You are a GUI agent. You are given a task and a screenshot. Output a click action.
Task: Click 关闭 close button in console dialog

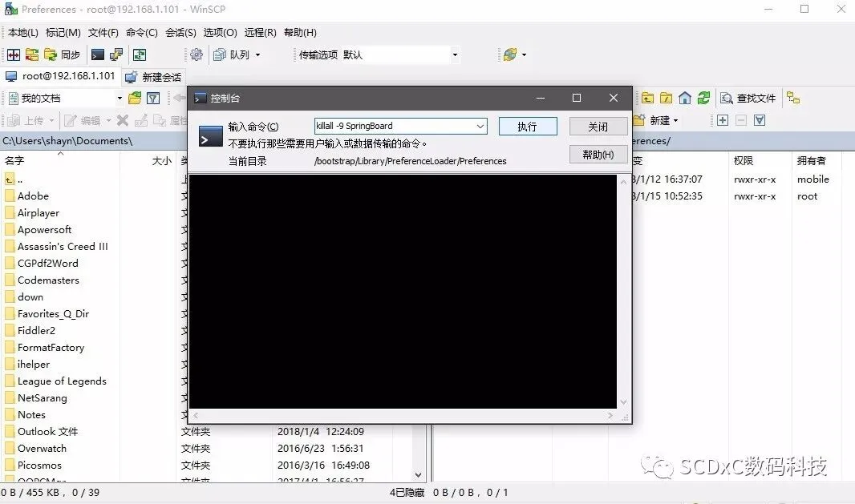[598, 127]
